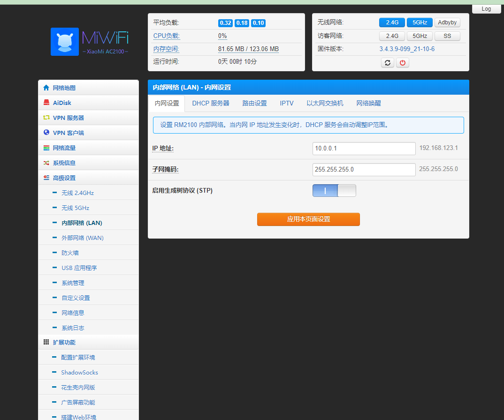Toggle the 5GHz guest network button
The width and height of the screenshot is (504, 420).
pyautogui.click(x=420, y=36)
